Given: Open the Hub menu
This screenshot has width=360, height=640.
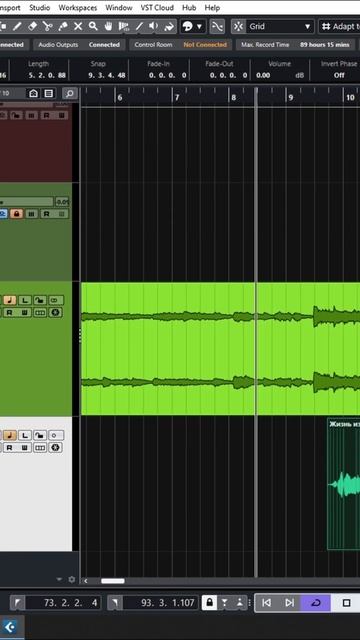Looking at the screenshot, I should [189, 7].
